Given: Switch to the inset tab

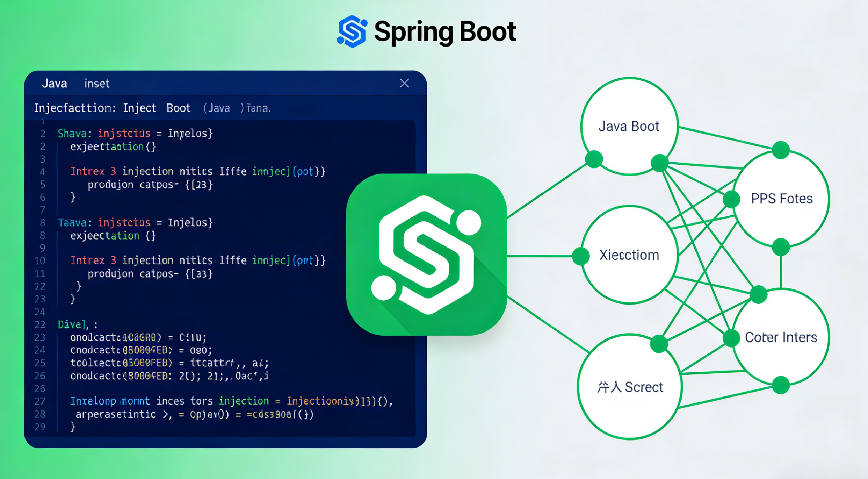Looking at the screenshot, I should click(x=97, y=84).
